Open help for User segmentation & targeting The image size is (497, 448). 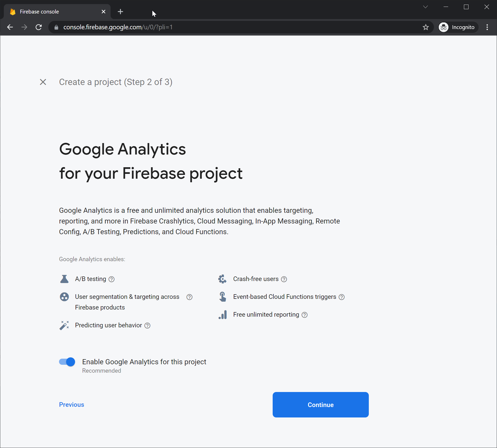pyautogui.click(x=189, y=297)
